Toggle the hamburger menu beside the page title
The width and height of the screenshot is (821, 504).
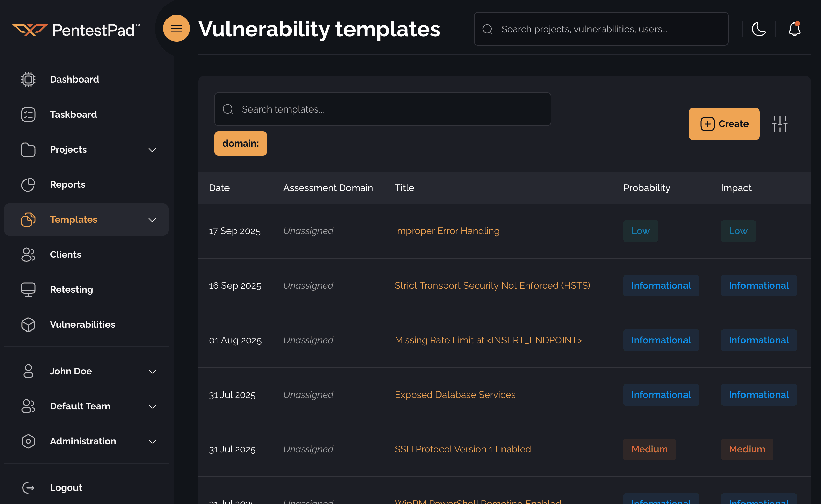point(176,28)
